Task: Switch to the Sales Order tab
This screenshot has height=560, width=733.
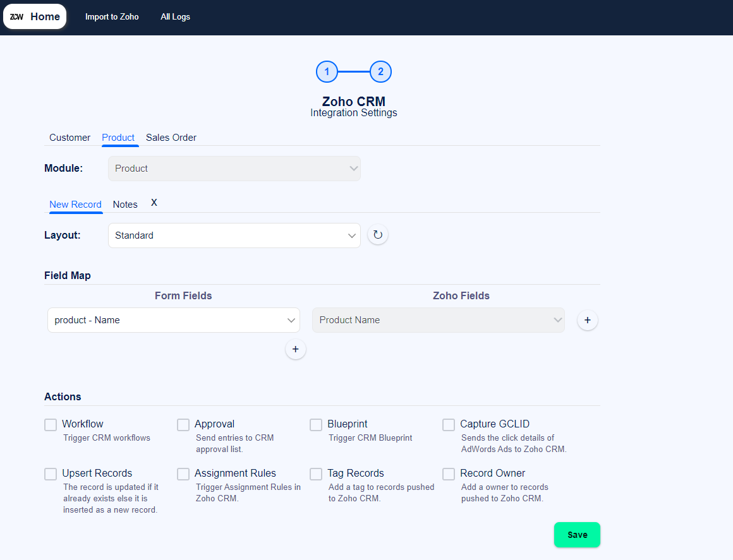Action: coord(171,137)
